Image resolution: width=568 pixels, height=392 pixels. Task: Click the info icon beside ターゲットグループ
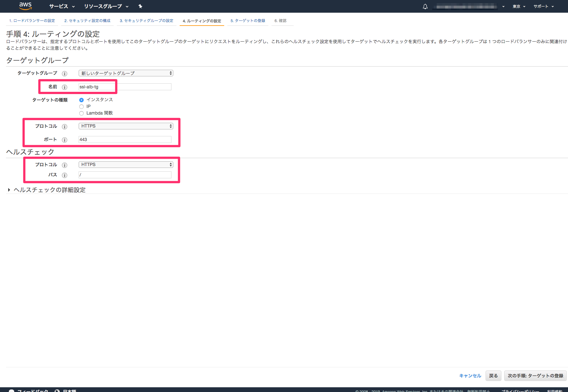pos(65,74)
